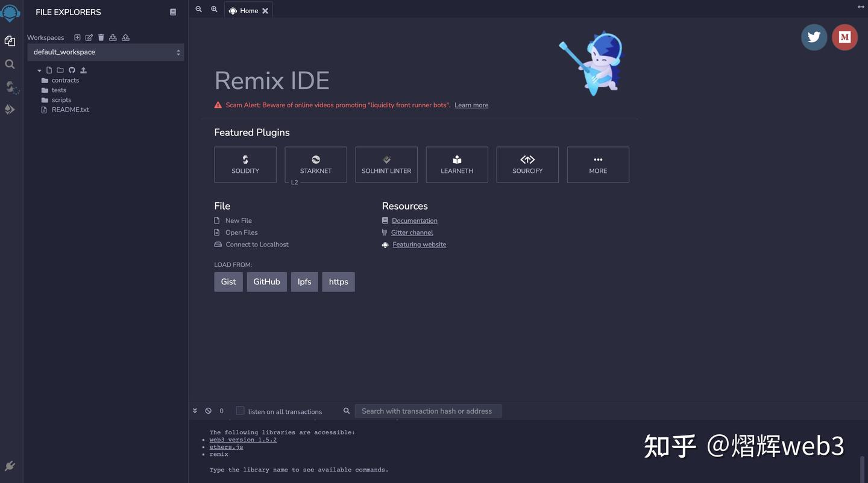
Task: Click New File under File
Action: tap(239, 220)
